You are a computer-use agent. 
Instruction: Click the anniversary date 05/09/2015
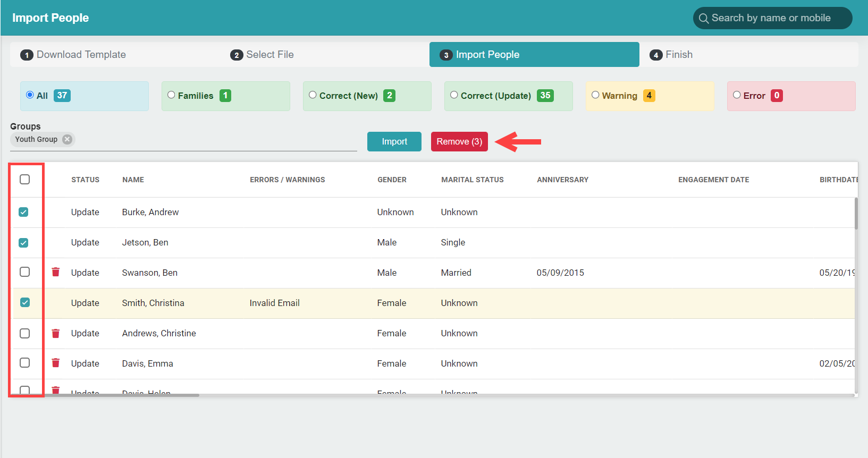click(x=560, y=273)
